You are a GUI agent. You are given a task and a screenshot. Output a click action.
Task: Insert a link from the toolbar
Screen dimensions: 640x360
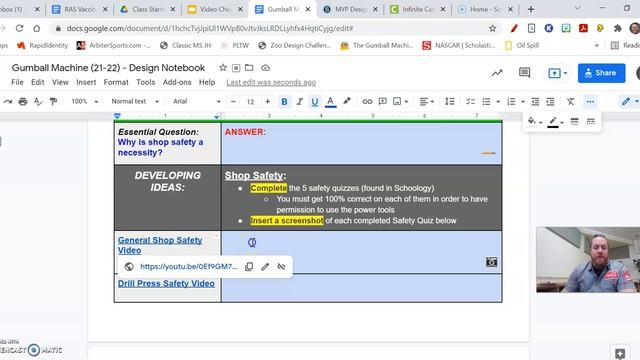[x=367, y=102]
